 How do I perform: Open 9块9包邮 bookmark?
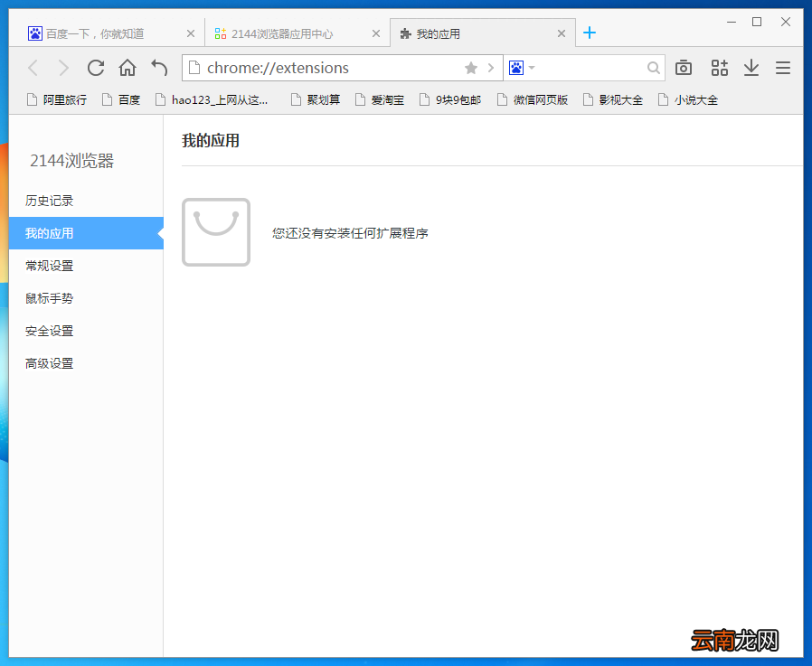click(x=450, y=100)
